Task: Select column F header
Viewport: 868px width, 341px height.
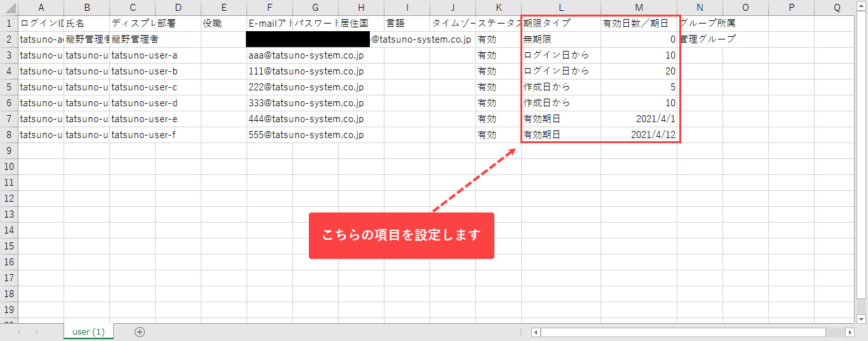Action: pyautogui.click(x=269, y=8)
